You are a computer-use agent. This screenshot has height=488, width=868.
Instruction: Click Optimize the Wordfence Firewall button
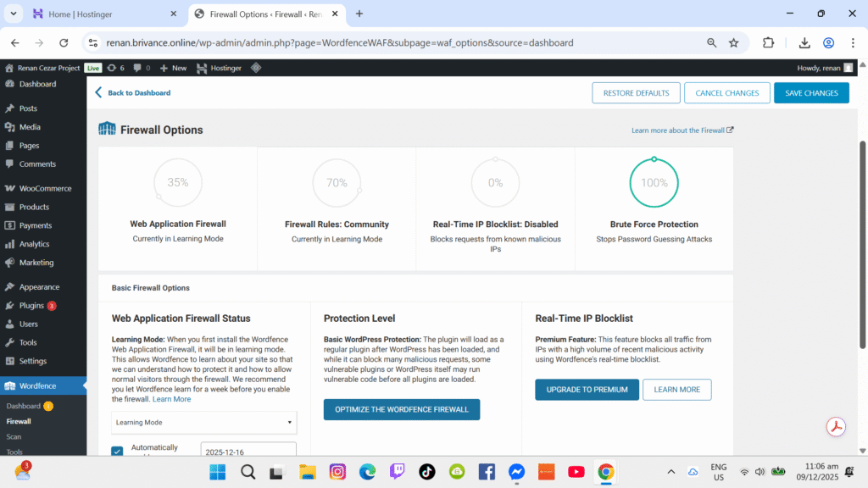pos(401,410)
